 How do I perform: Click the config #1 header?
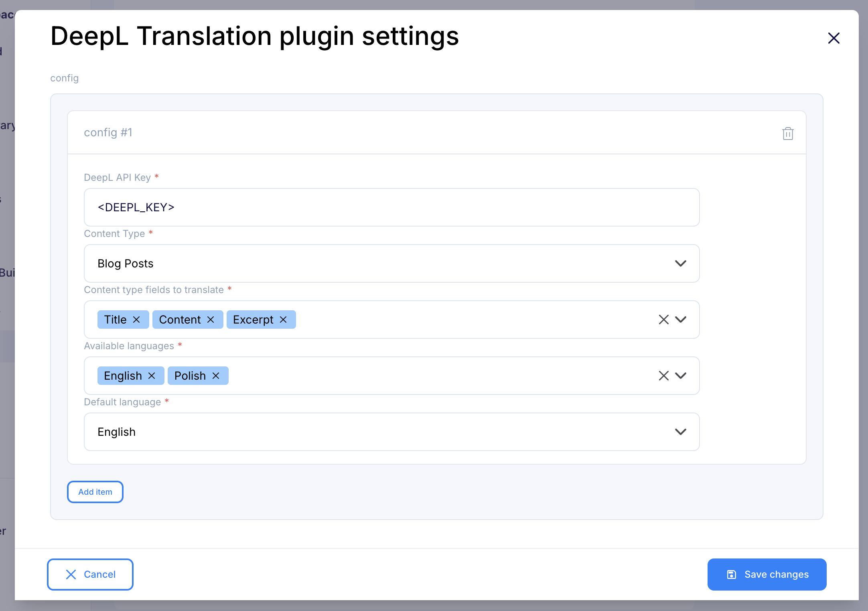(437, 132)
